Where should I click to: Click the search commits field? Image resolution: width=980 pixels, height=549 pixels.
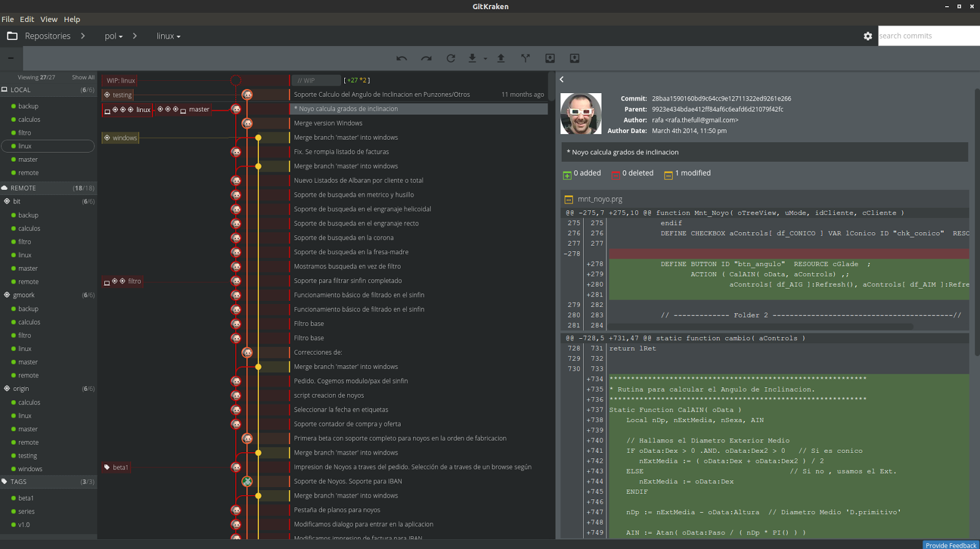coord(929,36)
